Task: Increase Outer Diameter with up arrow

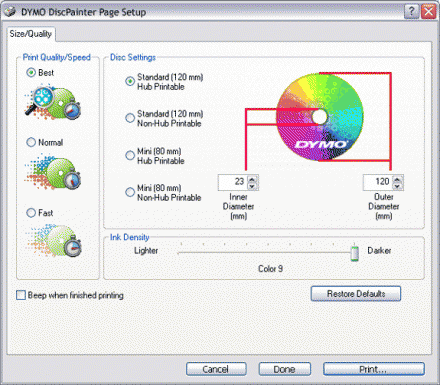Action: coord(397,179)
